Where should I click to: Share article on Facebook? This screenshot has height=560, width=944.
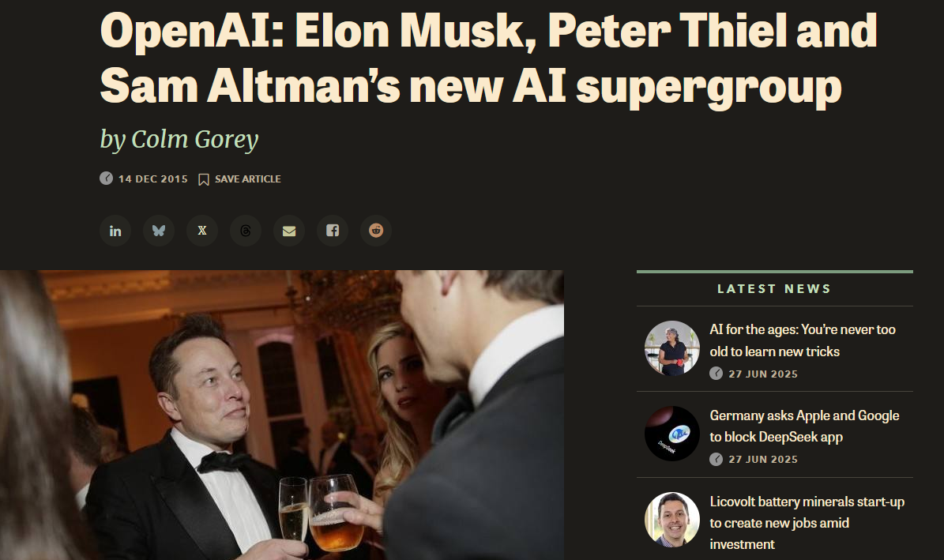point(333,231)
